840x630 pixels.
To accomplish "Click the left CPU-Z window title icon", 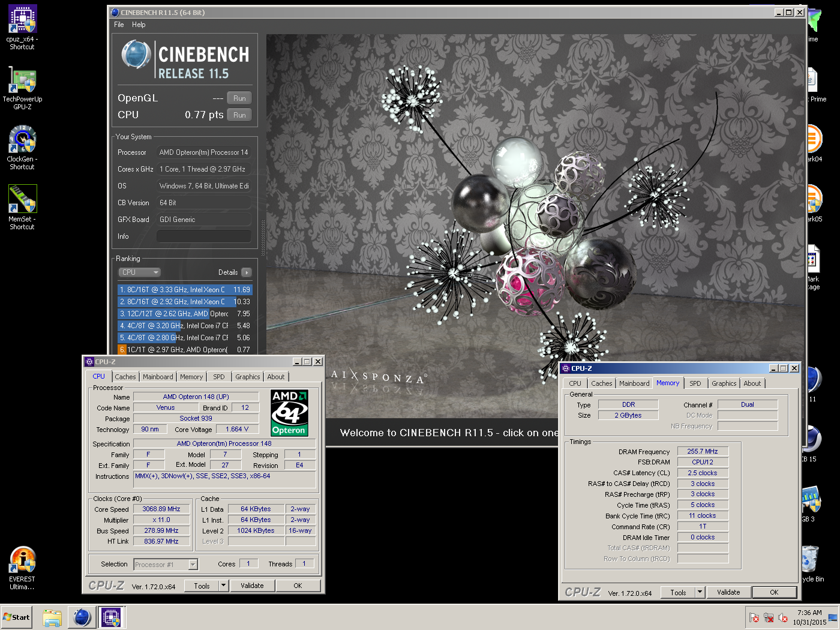I will [89, 362].
